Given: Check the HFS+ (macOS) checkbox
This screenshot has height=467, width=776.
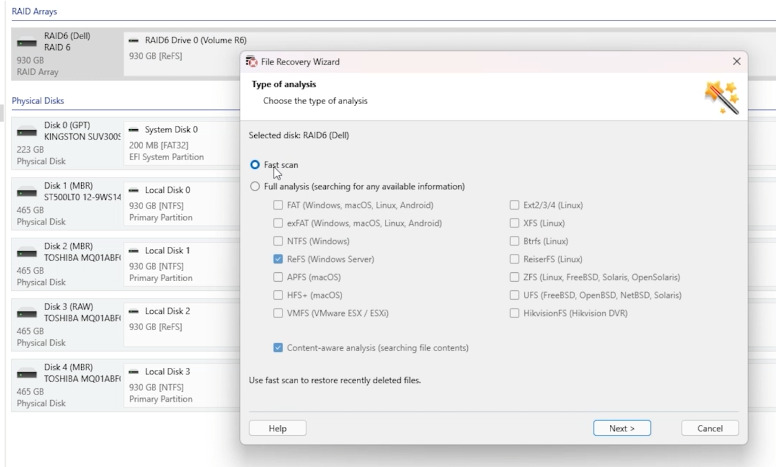Looking at the screenshot, I should click(x=278, y=295).
